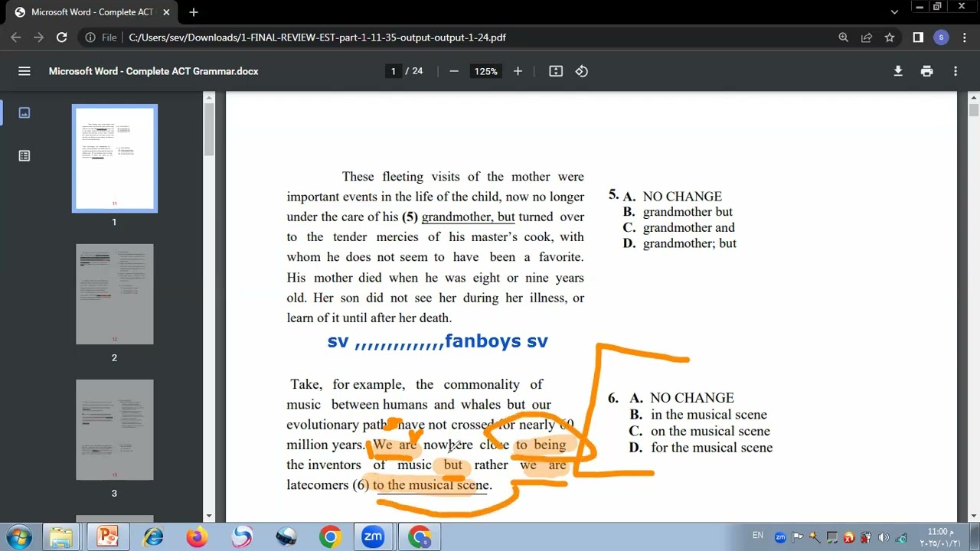Select page 1 thumbnail
This screenshot has width=980, height=551.
point(115,158)
